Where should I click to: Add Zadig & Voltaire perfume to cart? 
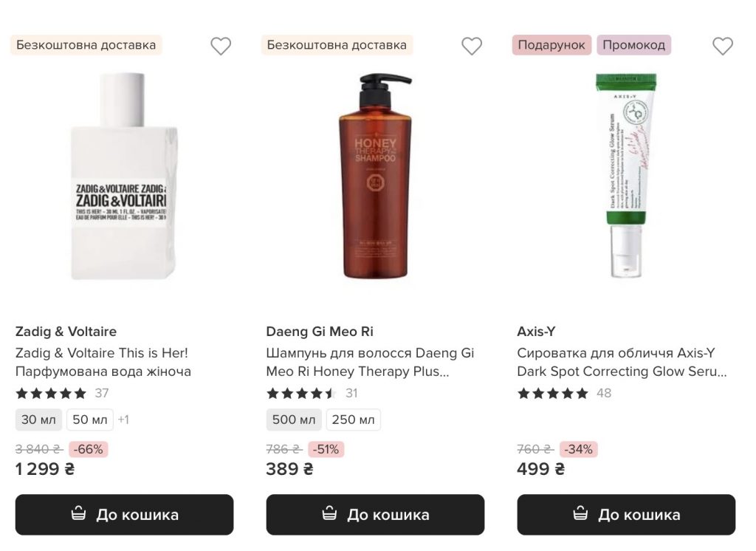[x=124, y=514]
